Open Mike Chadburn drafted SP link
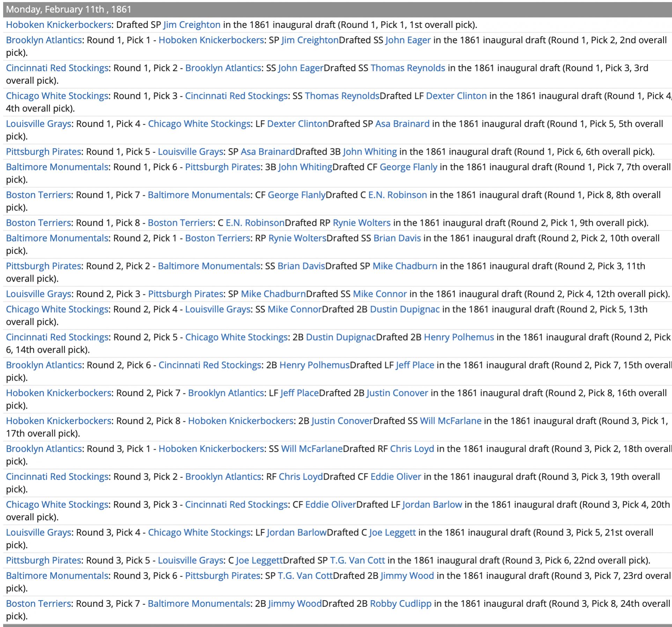 (x=405, y=266)
